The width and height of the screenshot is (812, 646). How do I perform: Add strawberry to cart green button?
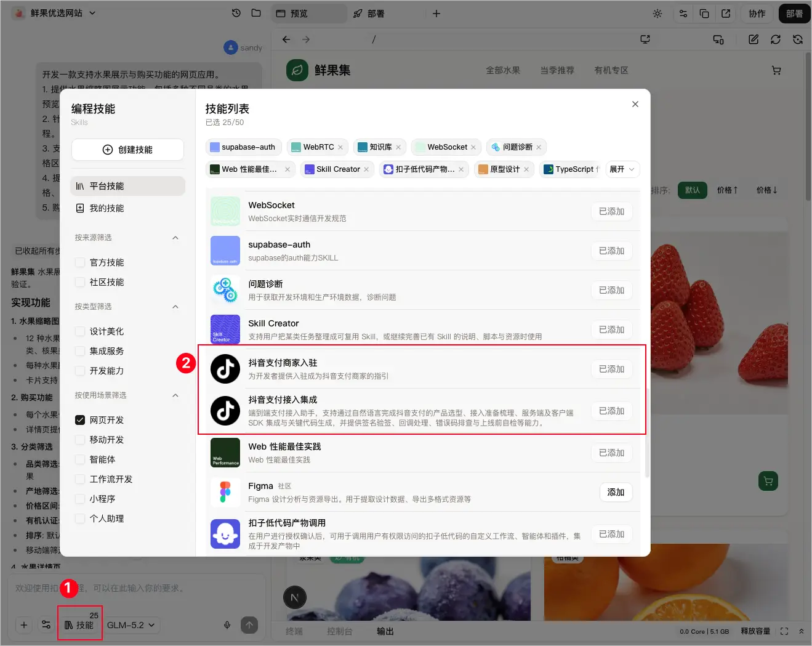click(x=768, y=481)
